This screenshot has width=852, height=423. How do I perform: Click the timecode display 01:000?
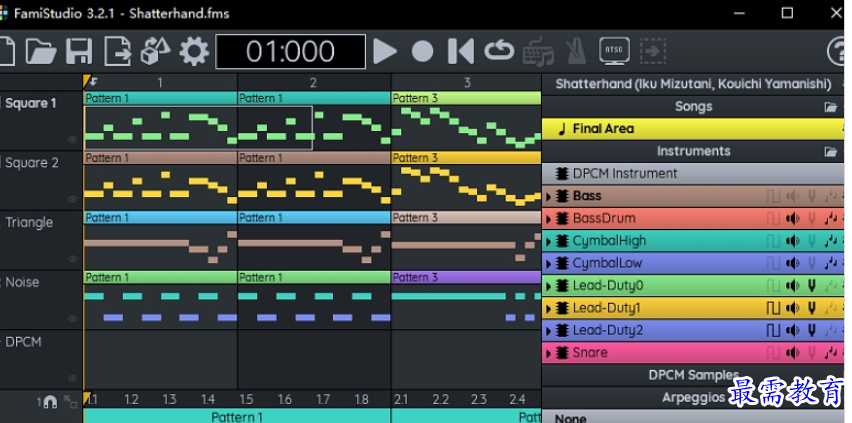[291, 52]
